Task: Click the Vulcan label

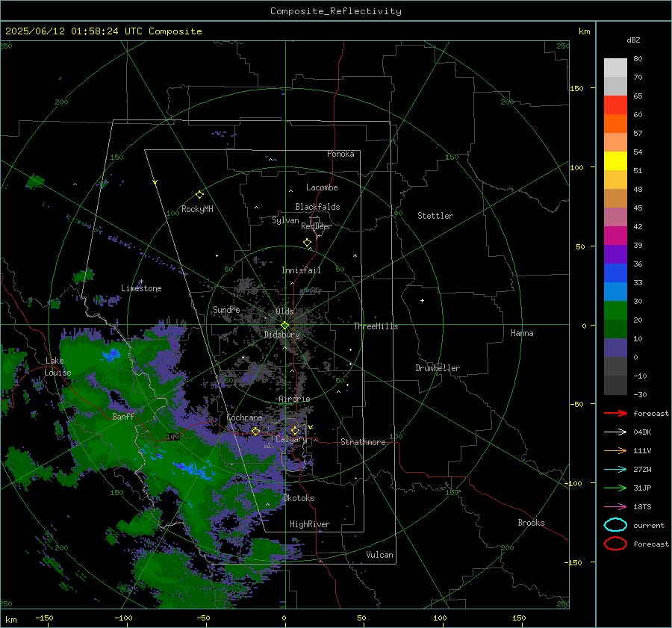Action: [x=379, y=555]
